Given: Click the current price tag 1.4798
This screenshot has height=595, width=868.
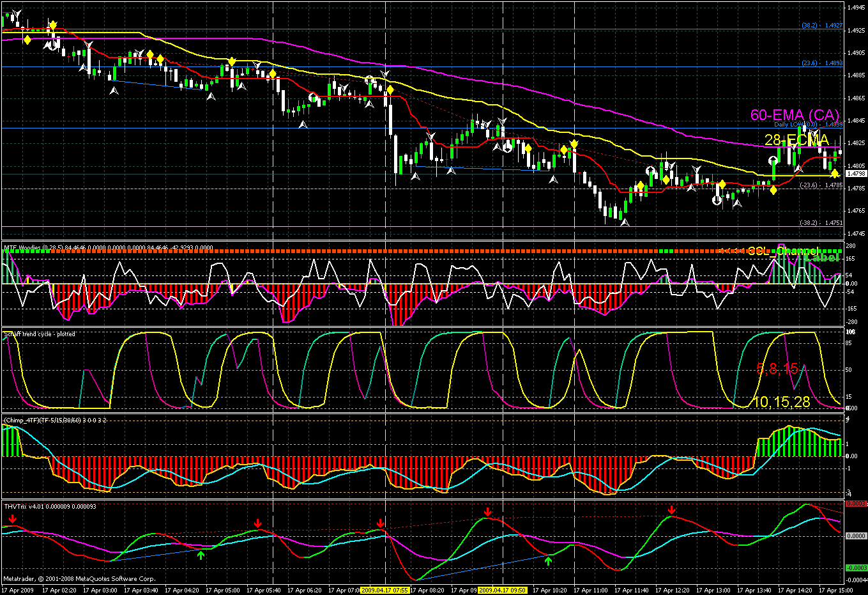Looking at the screenshot, I should click(x=856, y=174).
